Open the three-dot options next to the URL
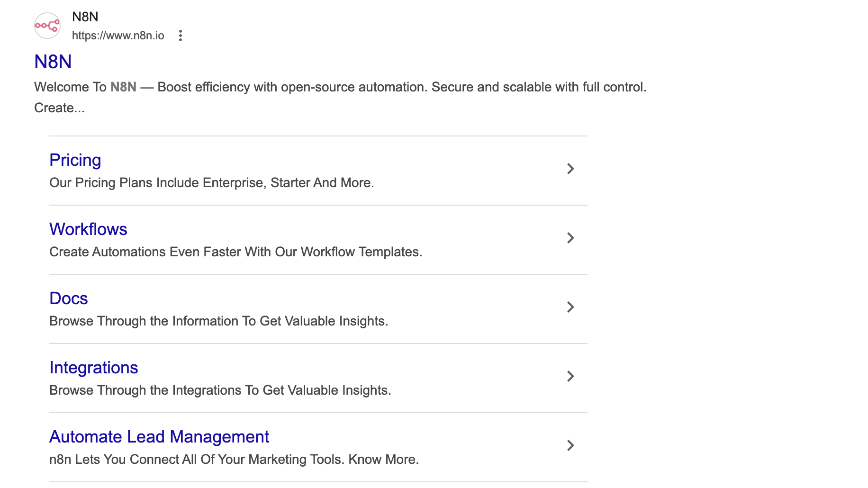 [181, 36]
